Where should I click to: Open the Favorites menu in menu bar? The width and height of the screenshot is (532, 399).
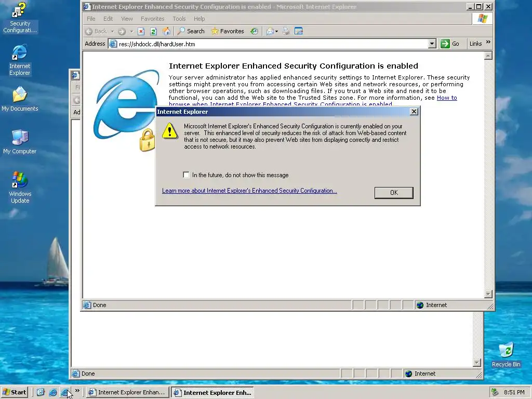coord(152,19)
